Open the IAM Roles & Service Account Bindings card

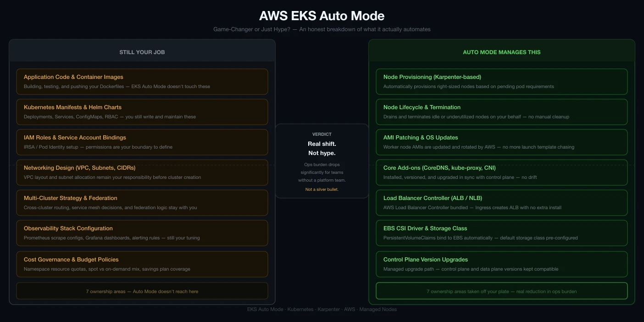[x=142, y=142]
